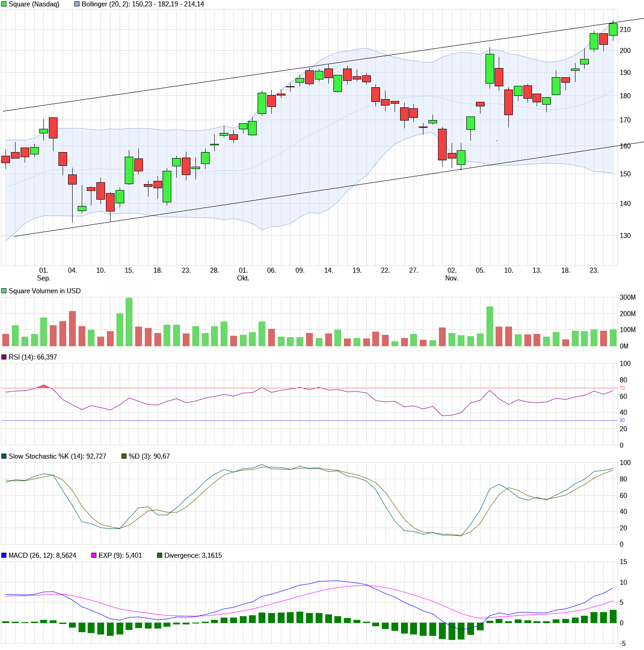Click the green Square (Nasdaq) legend swatch
This screenshot has width=644, height=650.
4,4
